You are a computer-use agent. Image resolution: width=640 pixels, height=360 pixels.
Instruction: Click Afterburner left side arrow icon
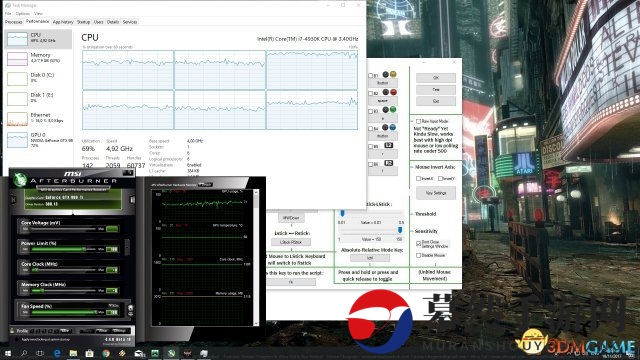coord(13,200)
